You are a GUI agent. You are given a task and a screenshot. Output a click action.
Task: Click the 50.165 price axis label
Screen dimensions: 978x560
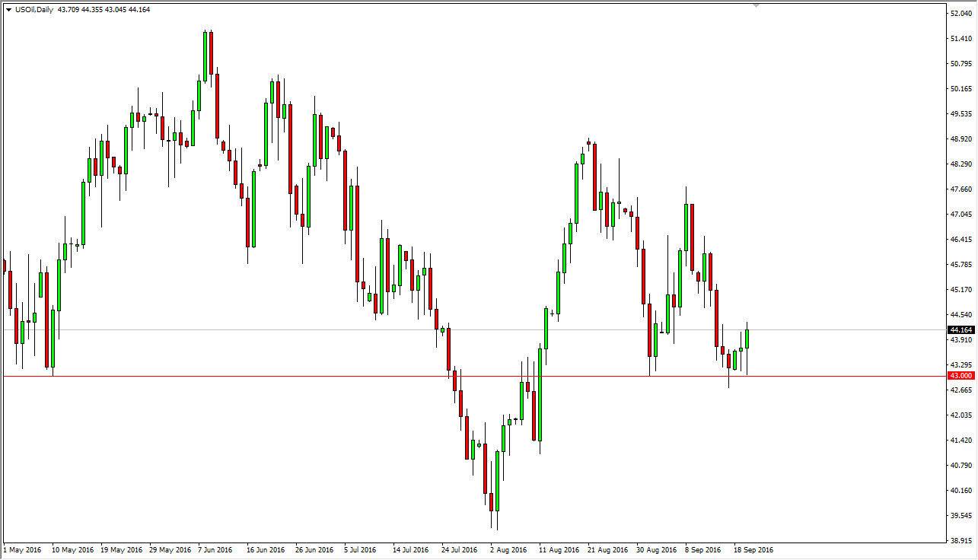point(962,89)
